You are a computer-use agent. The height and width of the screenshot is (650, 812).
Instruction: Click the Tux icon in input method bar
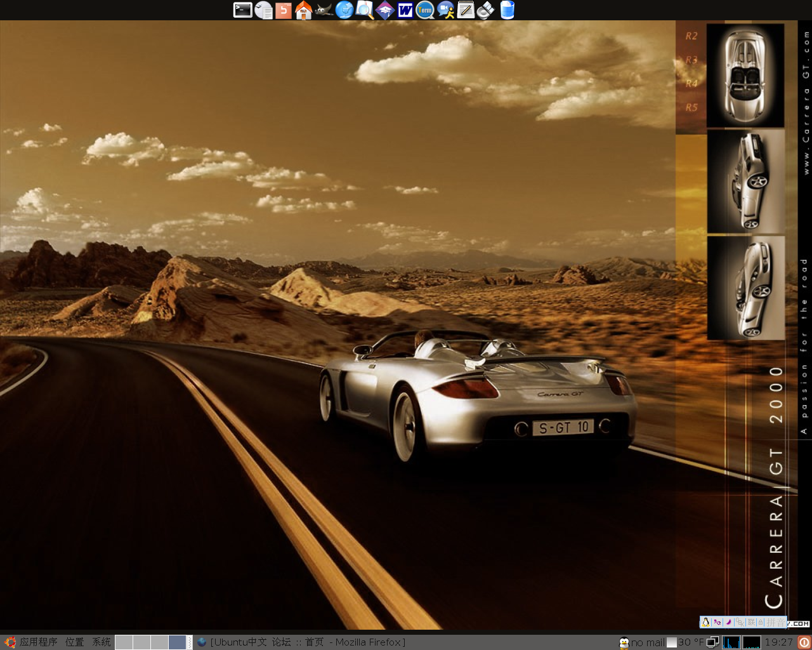(x=705, y=622)
